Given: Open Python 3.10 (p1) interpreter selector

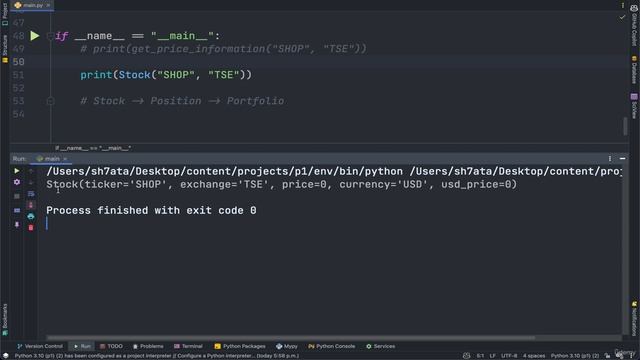Looking at the screenshot, I should [575, 356].
